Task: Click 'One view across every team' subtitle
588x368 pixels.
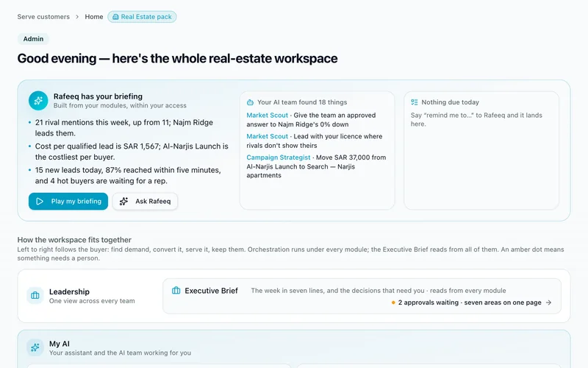Action: pyautogui.click(x=92, y=301)
